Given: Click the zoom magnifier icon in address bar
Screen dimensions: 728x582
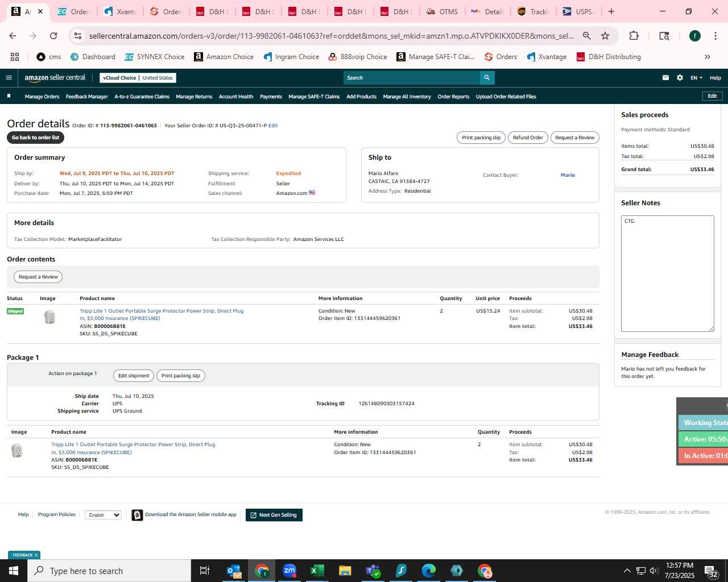Looking at the screenshot, I should coord(586,36).
